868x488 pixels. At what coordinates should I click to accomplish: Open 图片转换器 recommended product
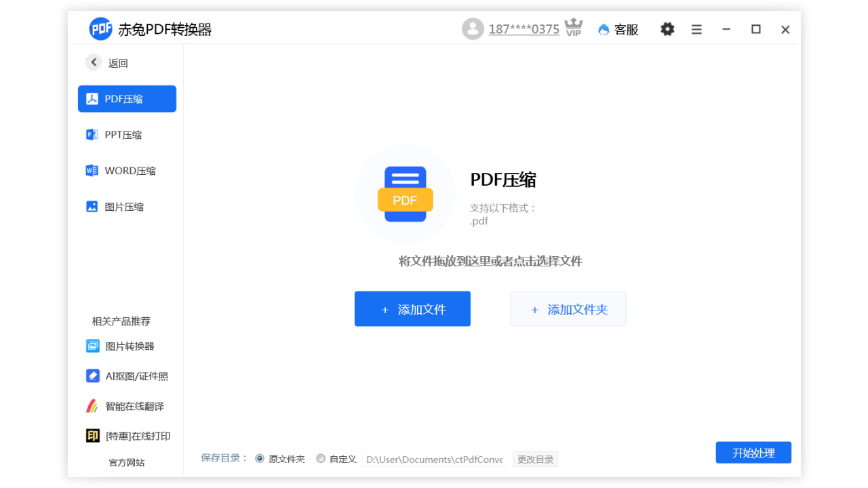click(121, 346)
